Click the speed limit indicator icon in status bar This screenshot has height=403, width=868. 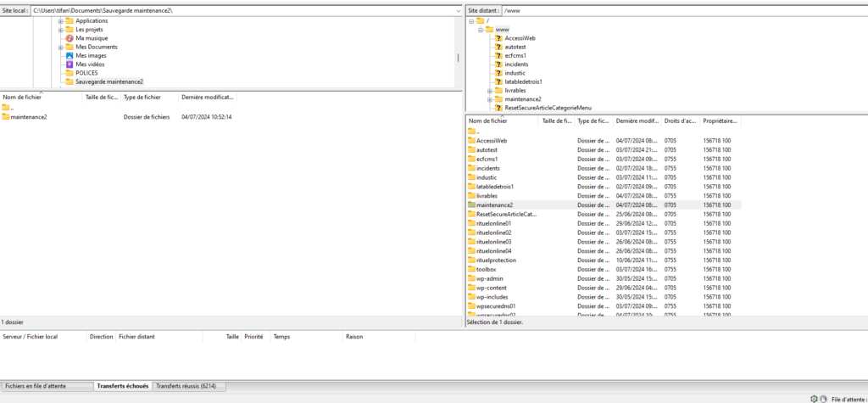823,398
